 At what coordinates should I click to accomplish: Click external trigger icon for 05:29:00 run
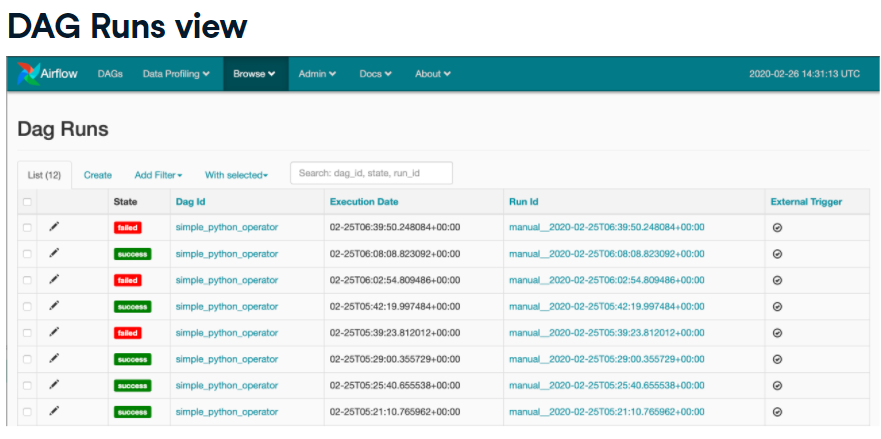(777, 359)
